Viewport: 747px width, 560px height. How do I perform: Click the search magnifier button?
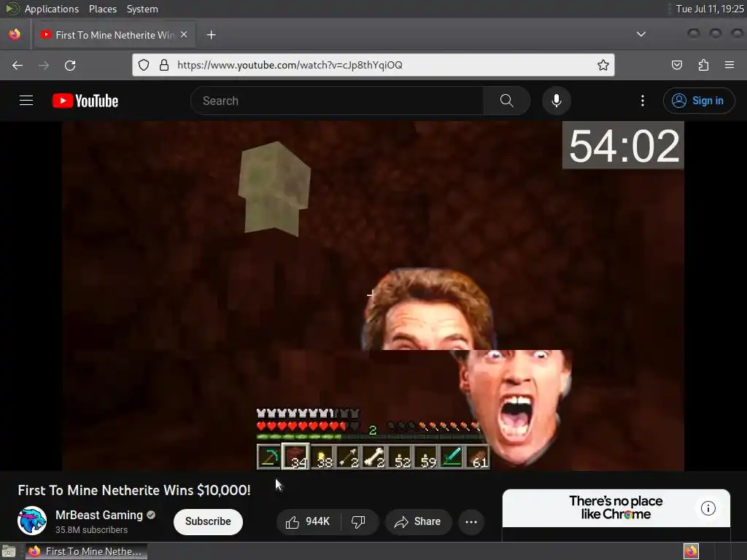[506, 101]
